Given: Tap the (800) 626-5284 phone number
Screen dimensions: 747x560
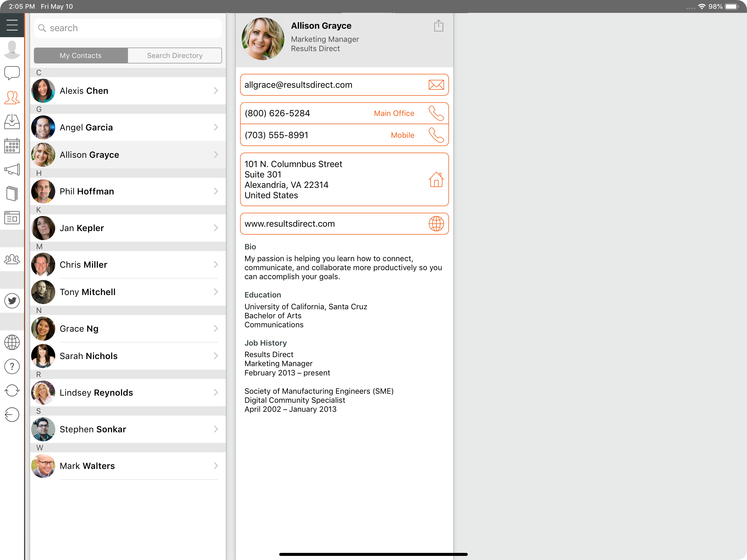Looking at the screenshot, I should [277, 113].
